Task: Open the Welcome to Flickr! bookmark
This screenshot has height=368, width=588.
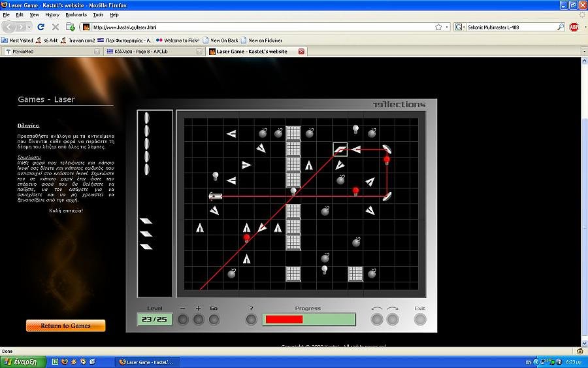Action: (176, 40)
